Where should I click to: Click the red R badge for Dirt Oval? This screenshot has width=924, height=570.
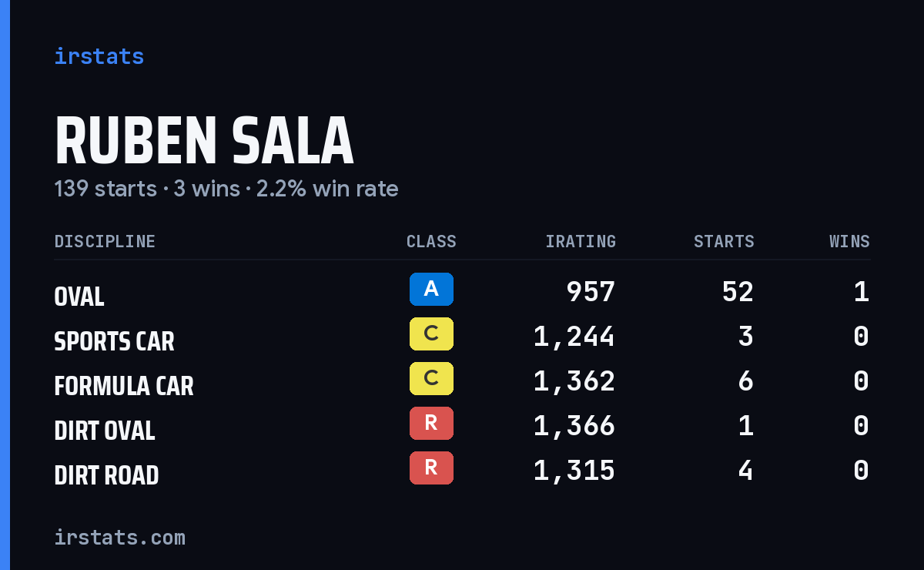click(431, 423)
